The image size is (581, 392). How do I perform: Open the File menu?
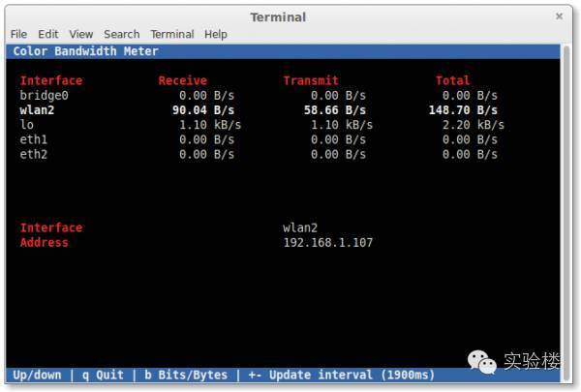coord(19,34)
